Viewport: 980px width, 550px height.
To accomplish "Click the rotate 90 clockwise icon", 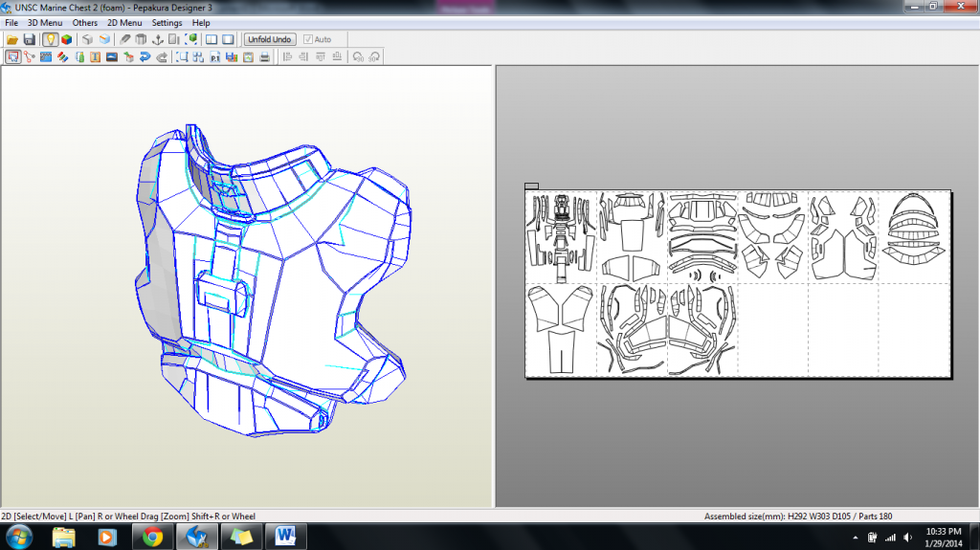I will coord(374,56).
